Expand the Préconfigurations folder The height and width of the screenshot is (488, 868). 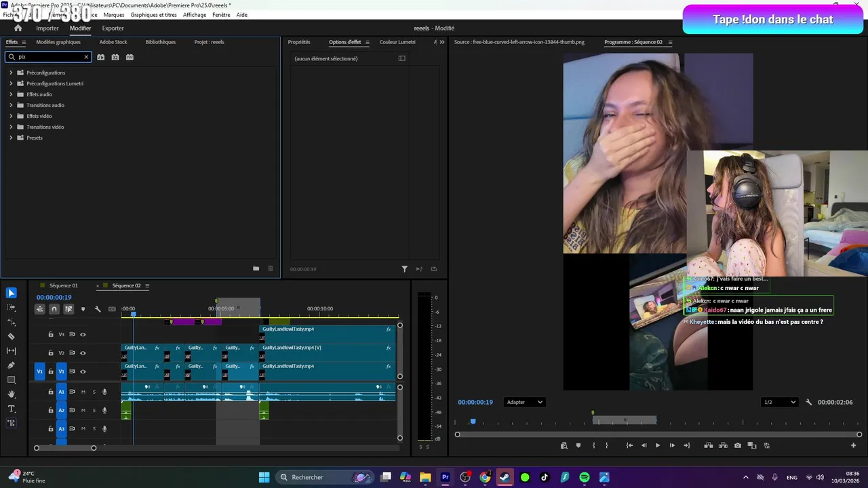click(x=11, y=73)
